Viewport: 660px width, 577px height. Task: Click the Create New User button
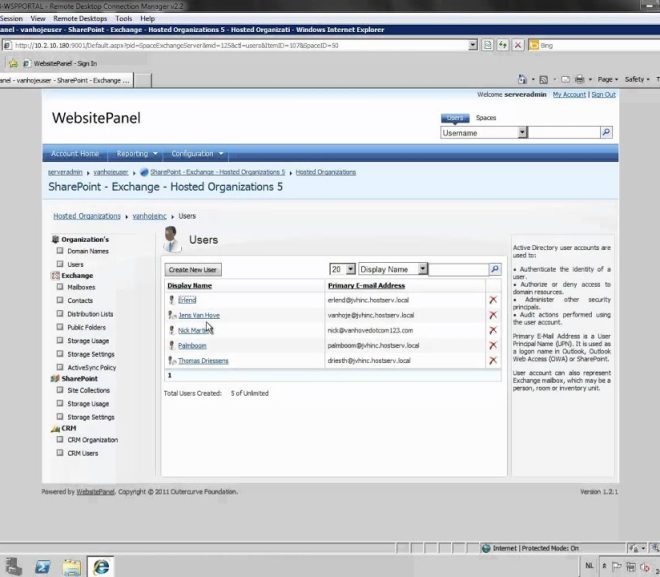point(193,270)
